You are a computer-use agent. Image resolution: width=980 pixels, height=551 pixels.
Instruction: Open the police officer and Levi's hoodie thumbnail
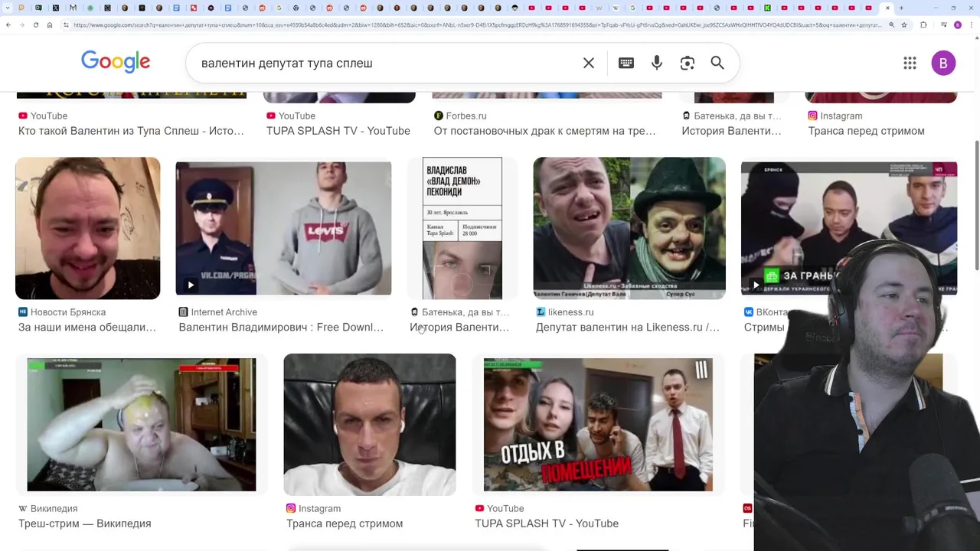pyautogui.click(x=283, y=228)
